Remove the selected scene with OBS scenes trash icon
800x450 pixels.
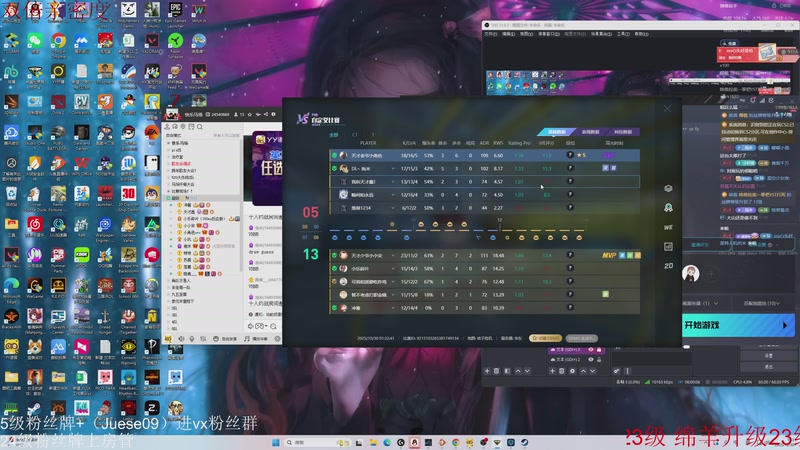(x=496, y=371)
